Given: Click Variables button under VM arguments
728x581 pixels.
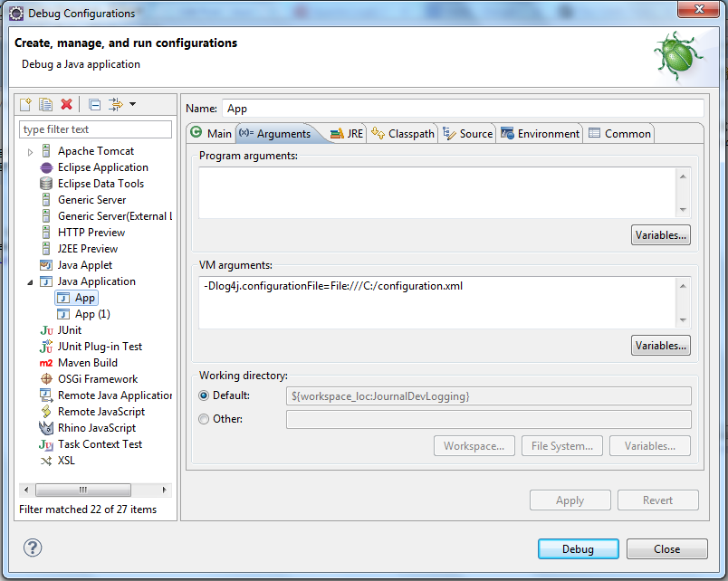Looking at the screenshot, I should pyautogui.click(x=661, y=346).
